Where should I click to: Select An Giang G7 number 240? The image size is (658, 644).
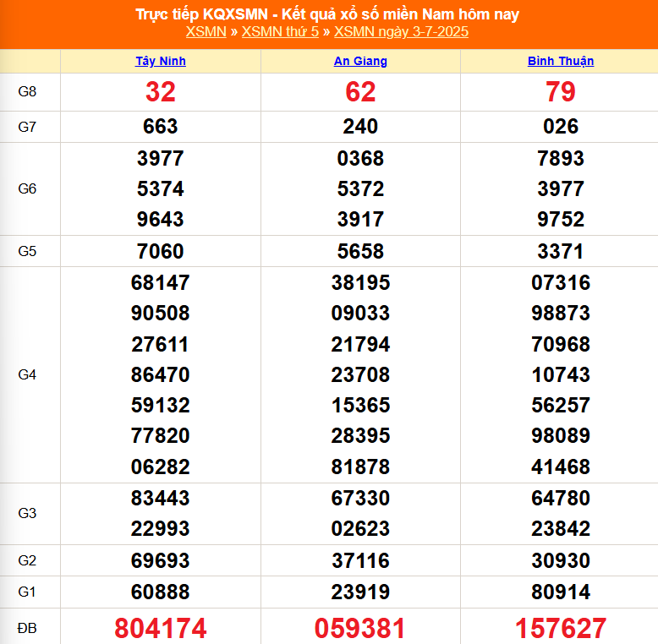360,126
